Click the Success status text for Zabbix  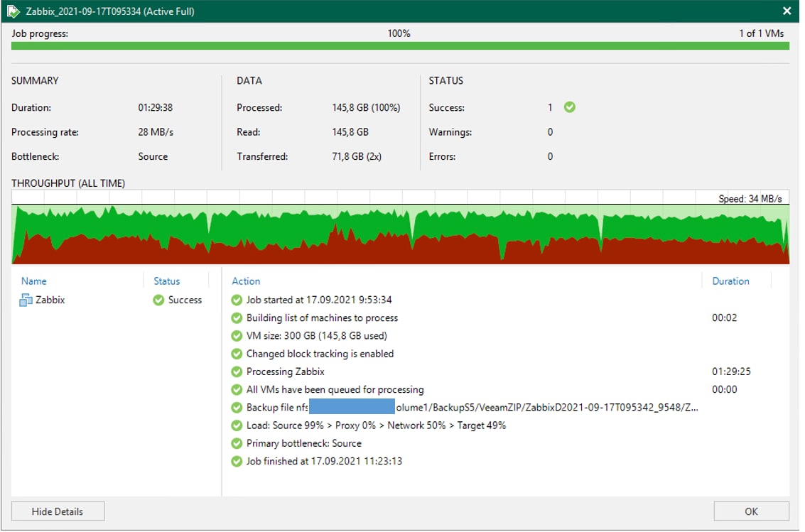point(186,302)
